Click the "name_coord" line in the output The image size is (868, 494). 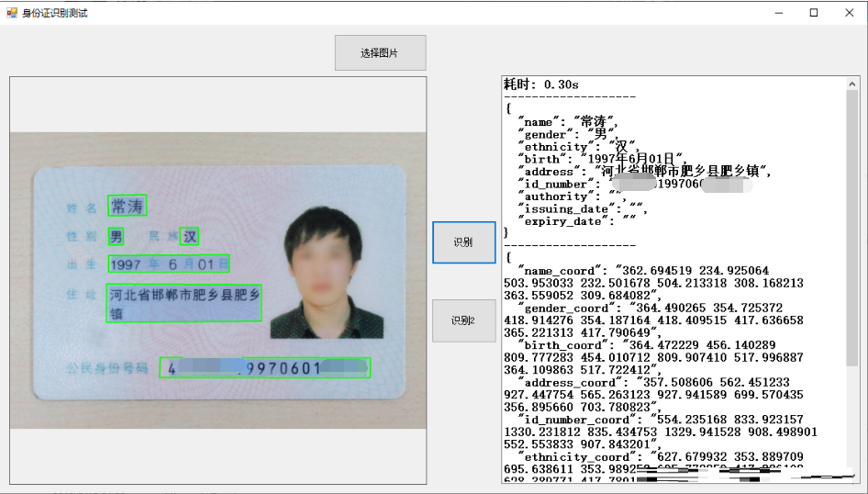[642, 271]
